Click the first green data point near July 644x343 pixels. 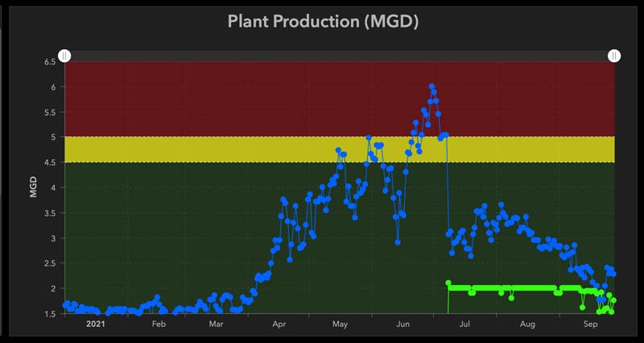[x=448, y=283]
